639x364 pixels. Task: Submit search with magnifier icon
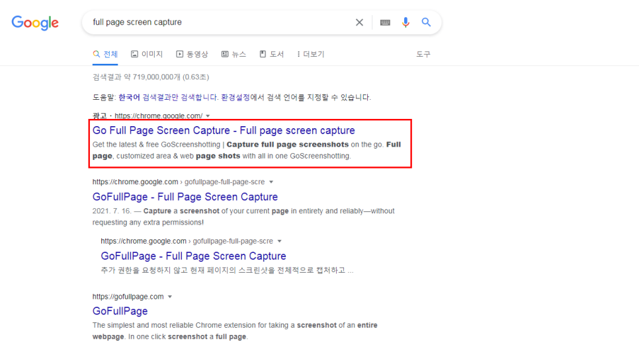pyautogui.click(x=426, y=22)
